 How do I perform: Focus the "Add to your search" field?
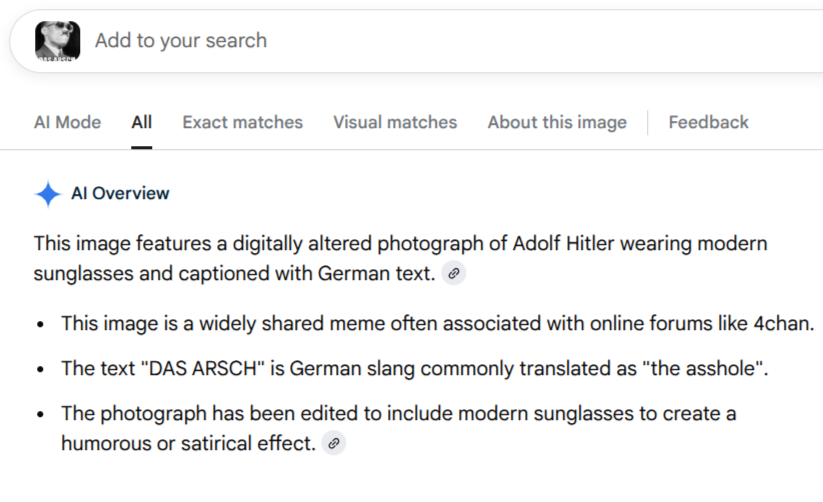tap(451, 40)
